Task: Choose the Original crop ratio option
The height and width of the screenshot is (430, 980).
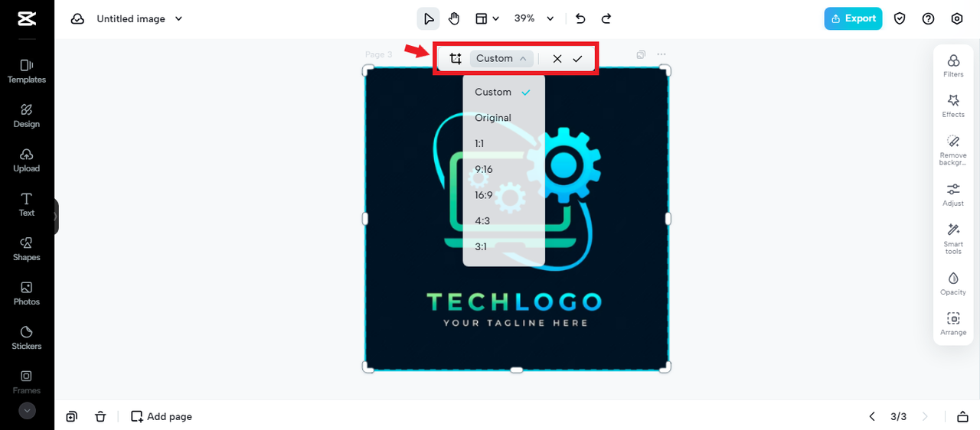Action: [x=504, y=118]
